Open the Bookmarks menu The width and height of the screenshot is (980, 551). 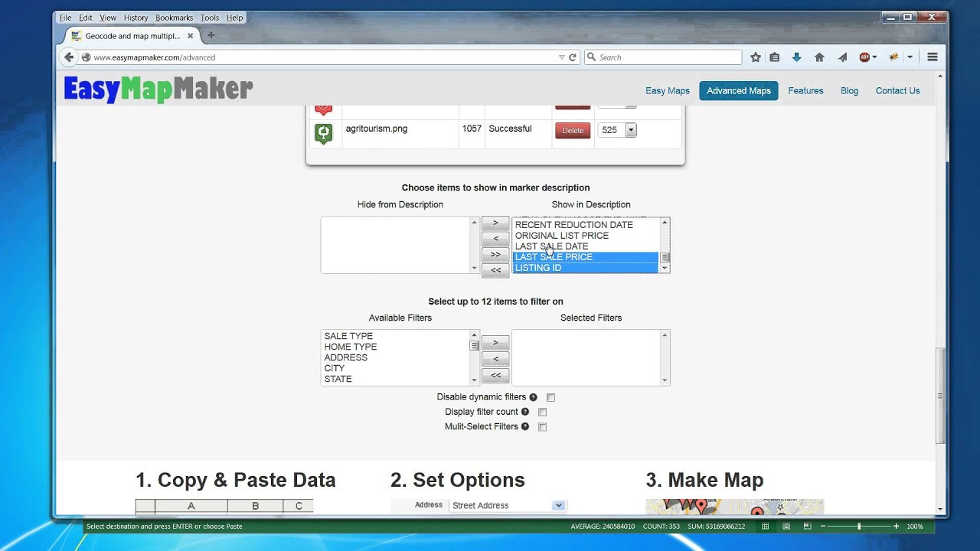175,18
